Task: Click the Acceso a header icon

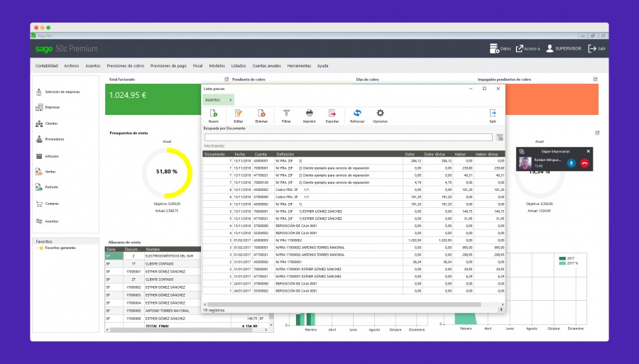Action: (520, 48)
